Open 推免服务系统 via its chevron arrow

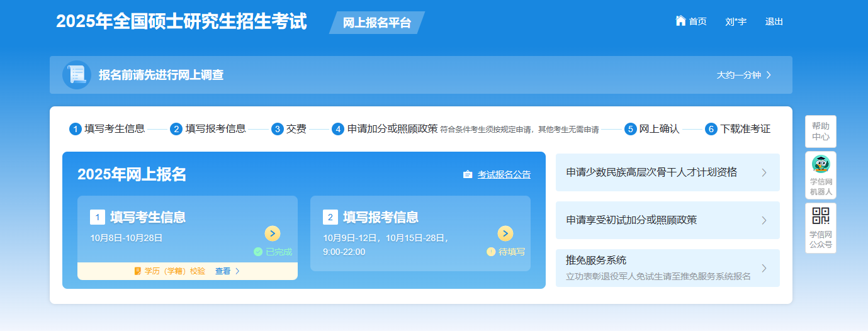(764, 268)
